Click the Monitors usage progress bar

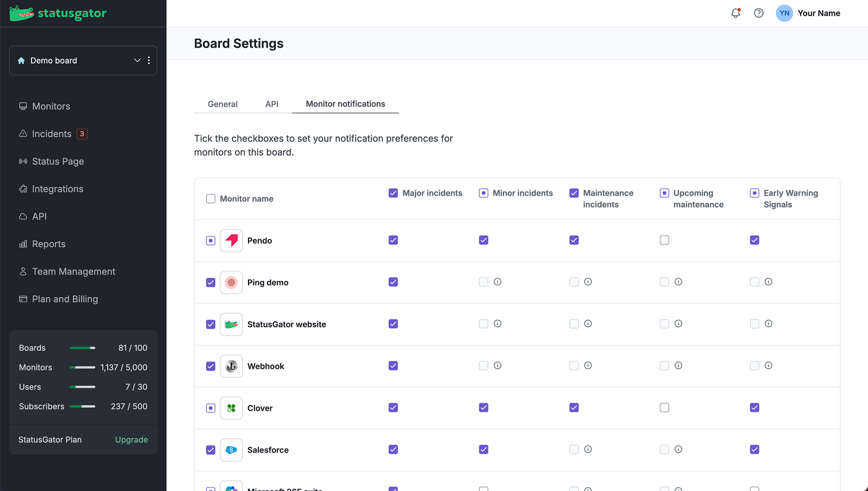(83, 367)
